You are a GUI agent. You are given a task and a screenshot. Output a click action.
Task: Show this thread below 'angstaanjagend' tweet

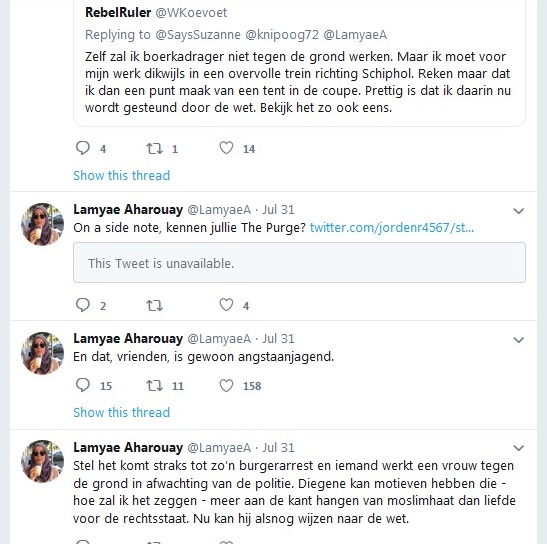click(x=121, y=412)
